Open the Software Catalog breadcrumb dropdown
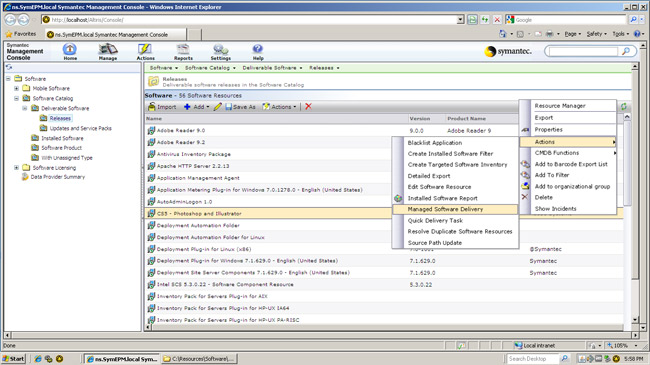This screenshot has height=365, width=650. pos(210,68)
